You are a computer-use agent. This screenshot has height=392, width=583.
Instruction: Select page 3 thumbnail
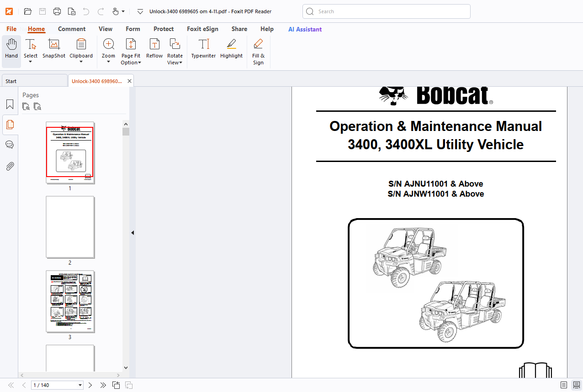[x=70, y=302]
